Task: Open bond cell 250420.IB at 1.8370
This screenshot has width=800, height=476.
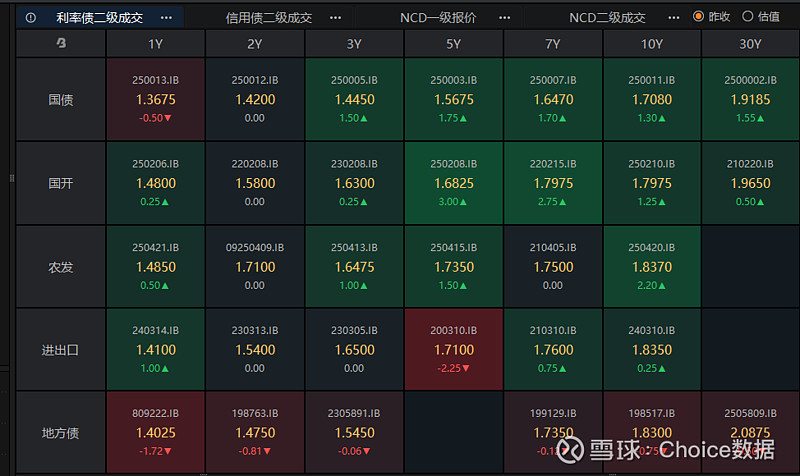Action: tap(652, 267)
